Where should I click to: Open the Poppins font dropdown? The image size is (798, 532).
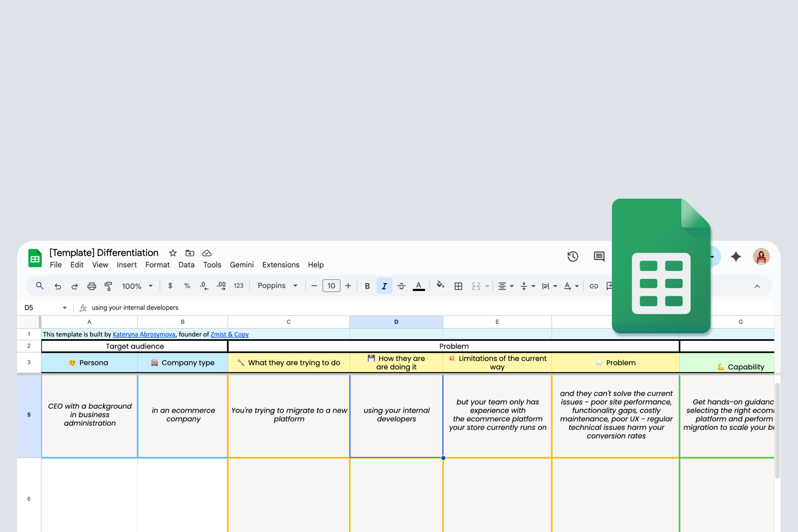click(x=277, y=286)
